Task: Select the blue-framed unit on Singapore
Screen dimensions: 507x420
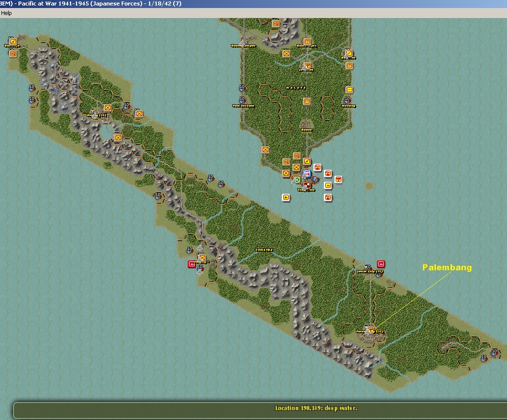Action: point(307,174)
